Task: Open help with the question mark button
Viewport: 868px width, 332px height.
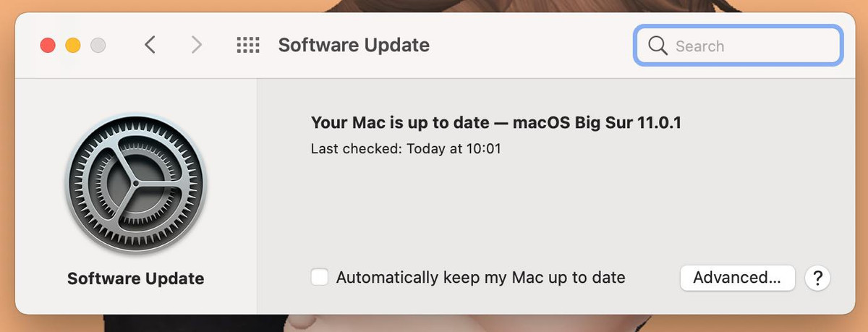Action: 817,278
